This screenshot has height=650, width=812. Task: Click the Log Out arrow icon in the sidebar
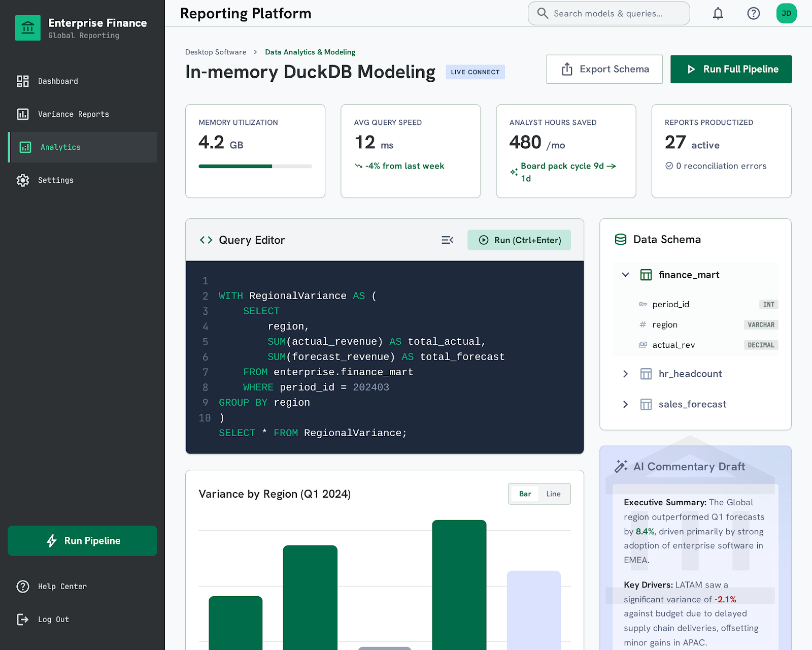coord(23,620)
